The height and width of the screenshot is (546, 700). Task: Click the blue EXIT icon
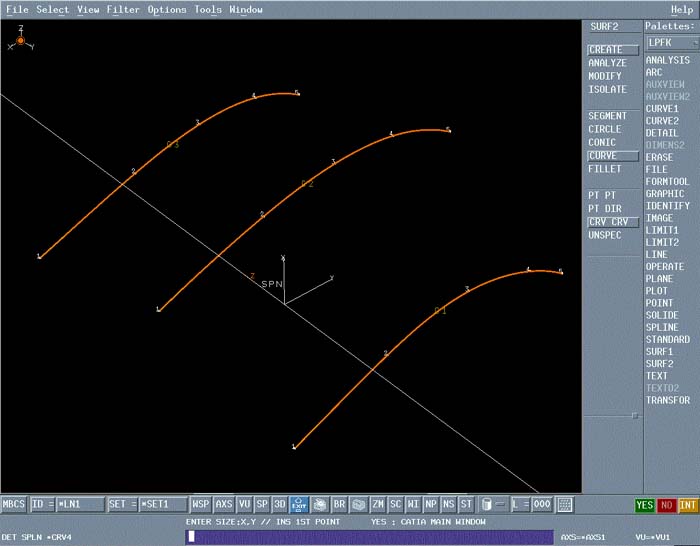(299, 504)
